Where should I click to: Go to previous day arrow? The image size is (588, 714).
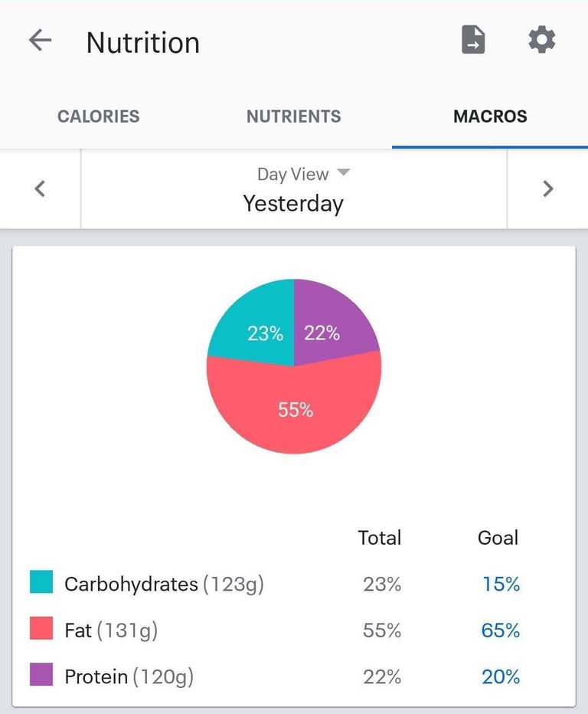click(x=40, y=188)
